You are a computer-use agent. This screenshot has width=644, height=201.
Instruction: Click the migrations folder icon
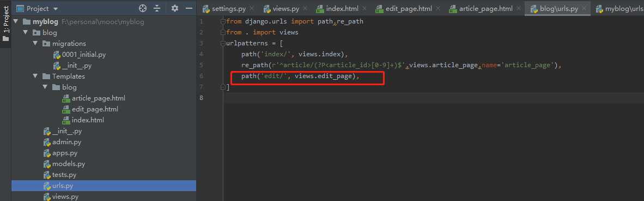tap(46, 44)
